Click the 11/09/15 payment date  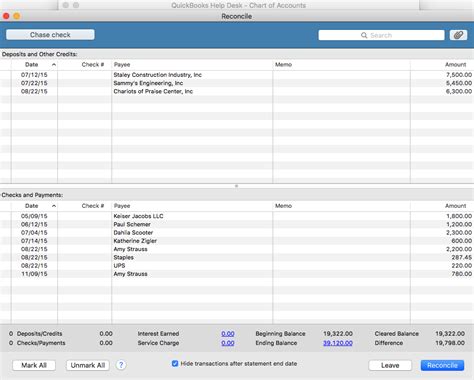34,274
